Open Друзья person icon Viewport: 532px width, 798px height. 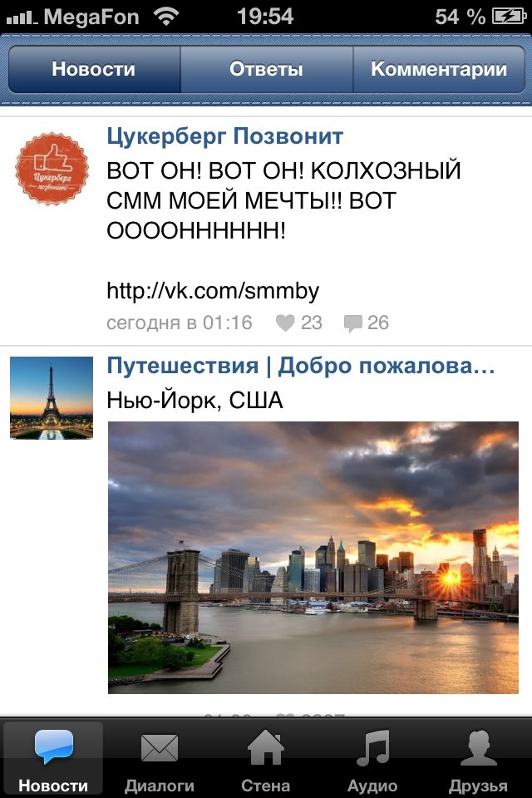coord(478,747)
